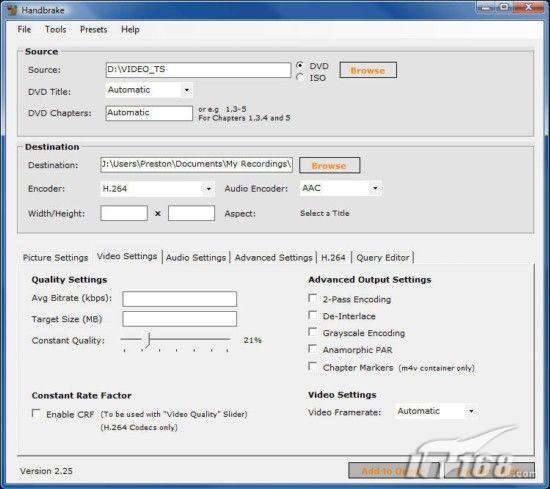Switch to Advanced Settings tab
550x489 pixels.
coord(274,257)
